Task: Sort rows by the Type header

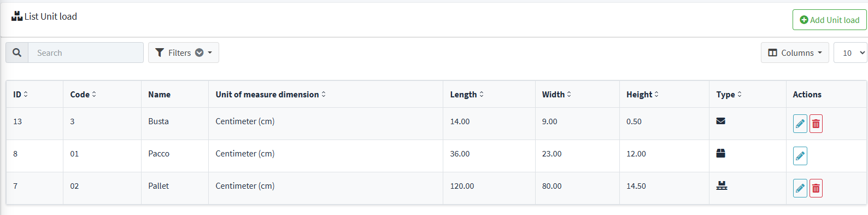Action: [729, 94]
